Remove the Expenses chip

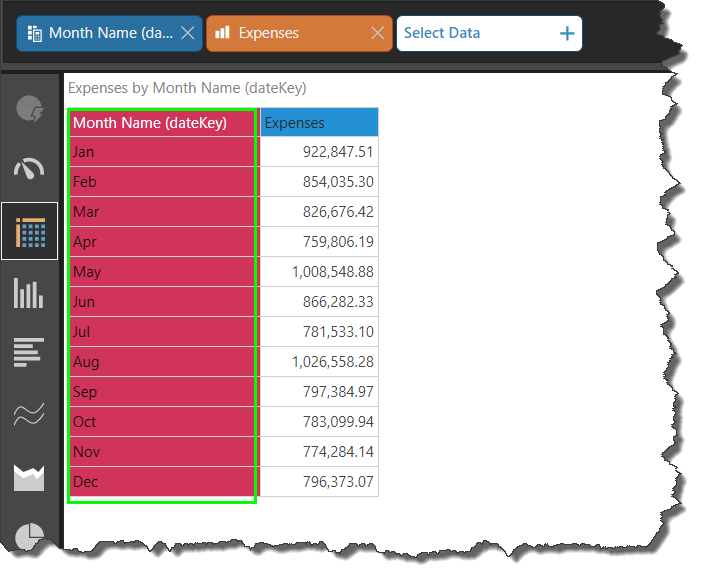click(377, 33)
